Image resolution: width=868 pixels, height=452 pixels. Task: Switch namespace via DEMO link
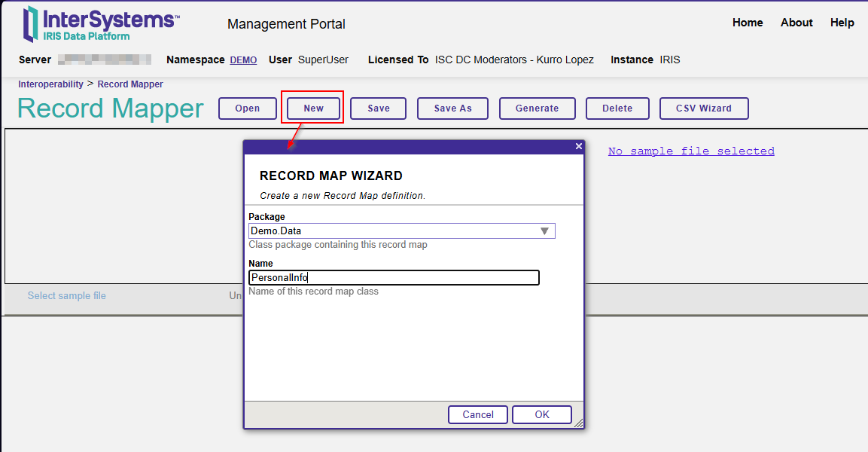(243, 60)
